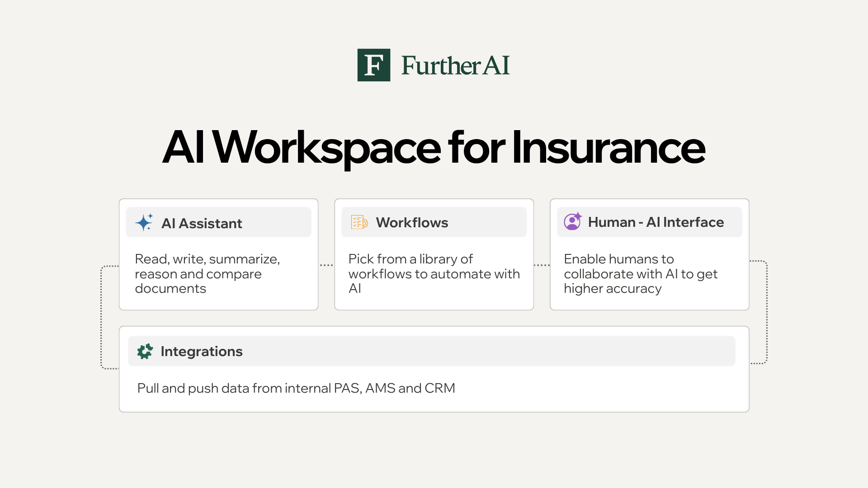This screenshot has width=868, height=488.
Task: Click the 'Enable humans to collaborate' description
Action: tap(640, 274)
